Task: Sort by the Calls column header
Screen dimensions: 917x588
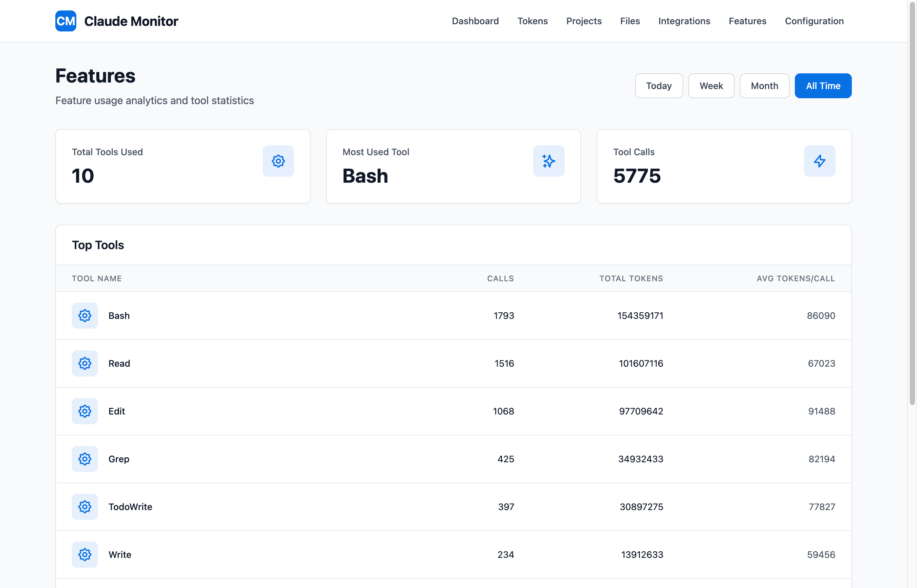Action: pos(500,278)
